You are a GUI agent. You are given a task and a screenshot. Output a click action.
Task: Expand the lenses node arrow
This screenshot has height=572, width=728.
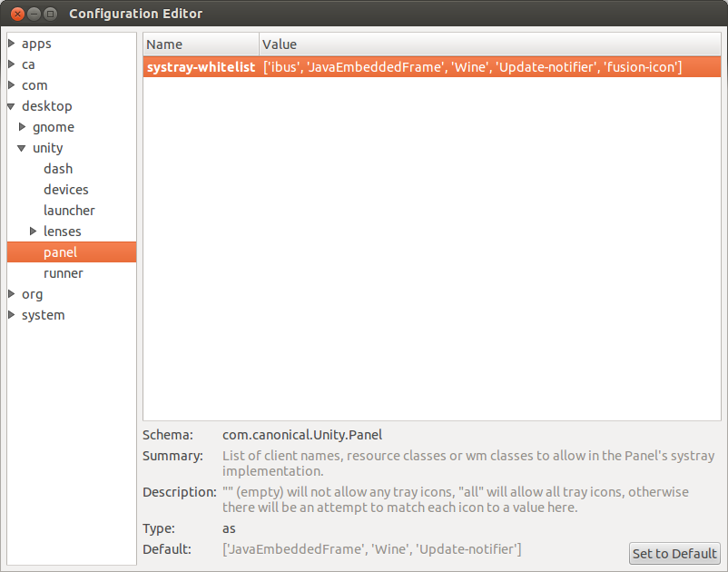click(34, 232)
